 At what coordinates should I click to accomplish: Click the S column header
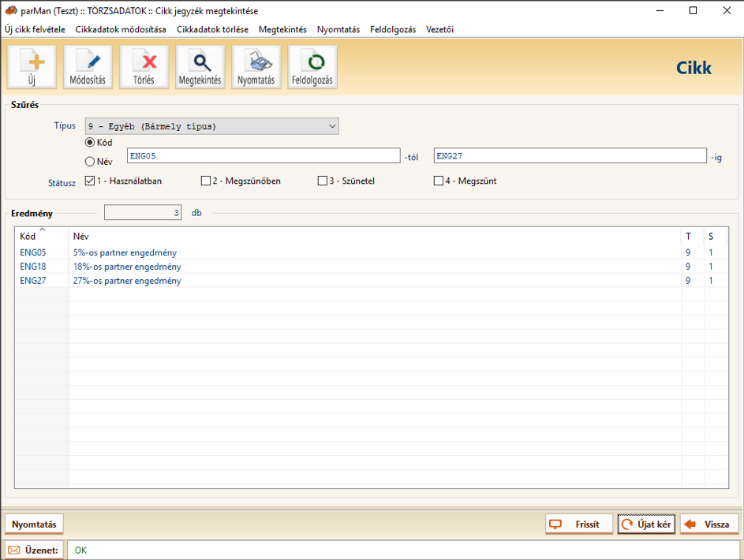point(716,236)
